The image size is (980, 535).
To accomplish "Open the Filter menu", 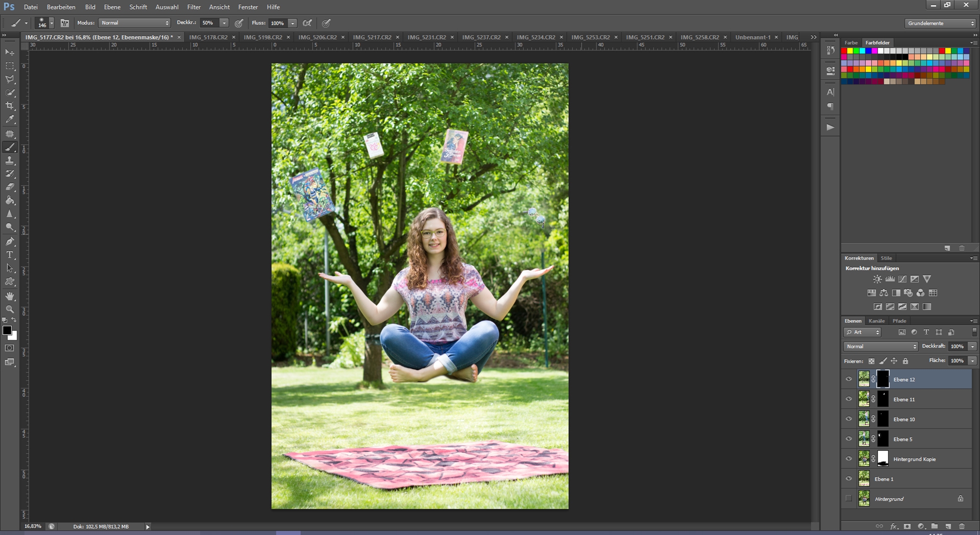I will click(194, 7).
